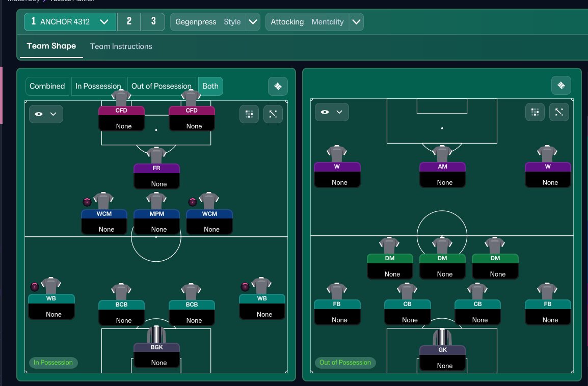Click the tactic clear icon on In Possession panel

(x=278, y=86)
